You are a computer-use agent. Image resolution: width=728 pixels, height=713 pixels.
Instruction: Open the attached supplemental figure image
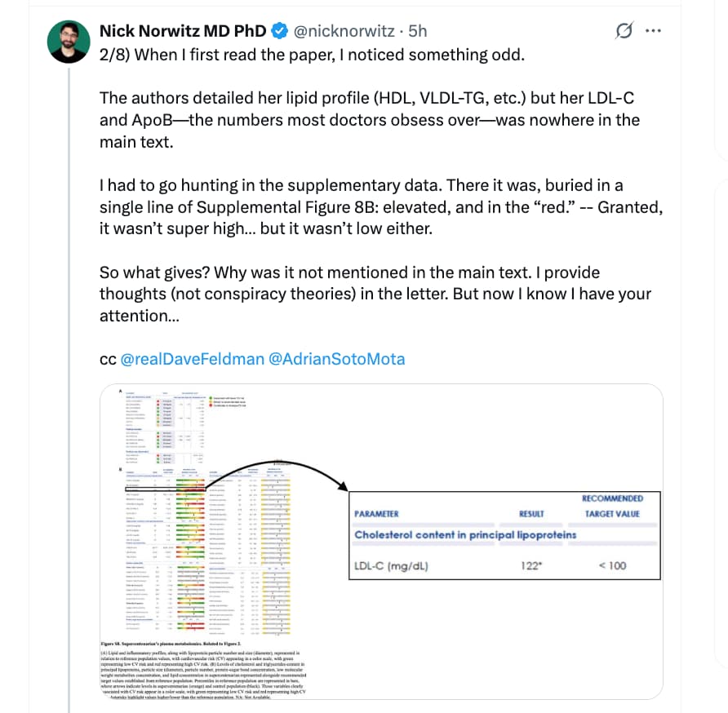coord(380,541)
